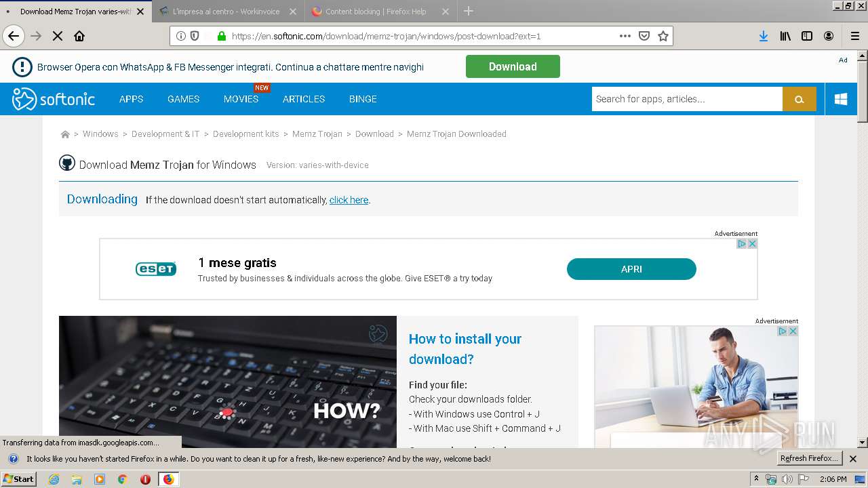Screen dimensions: 868x488
Task: Open tracking protection shield icon
Action: pos(195,36)
